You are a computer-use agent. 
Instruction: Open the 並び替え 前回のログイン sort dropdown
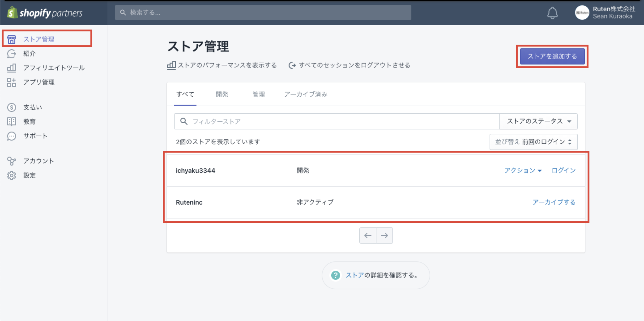(533, 142)
